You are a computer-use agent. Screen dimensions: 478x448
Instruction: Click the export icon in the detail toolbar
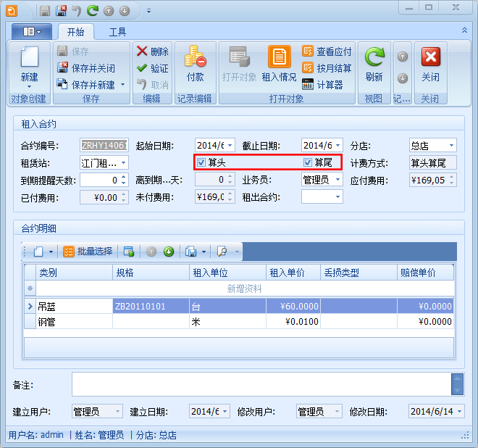(190, 252)
